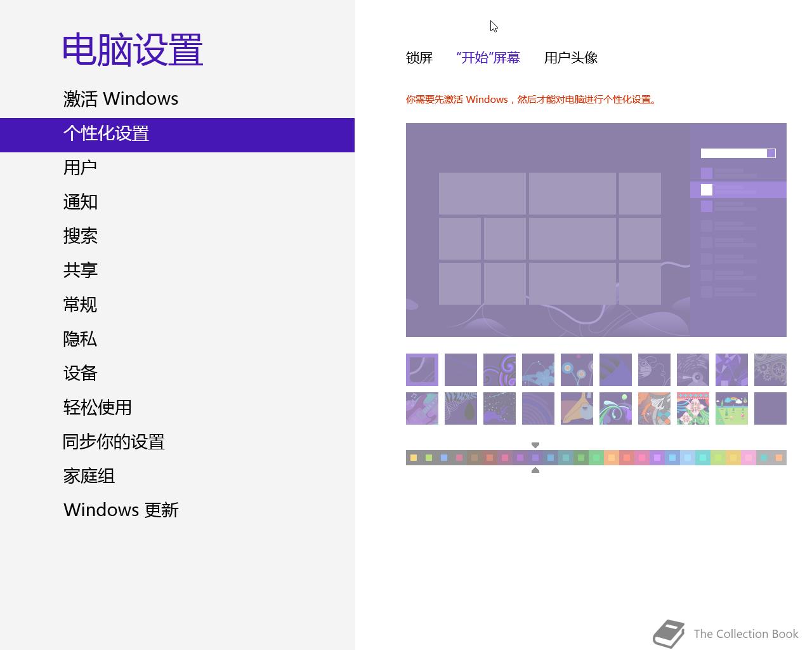Pick the pink floral pattern background thumbnail
The height and width of the screenshot is (650, 812).
coord(693,408)
